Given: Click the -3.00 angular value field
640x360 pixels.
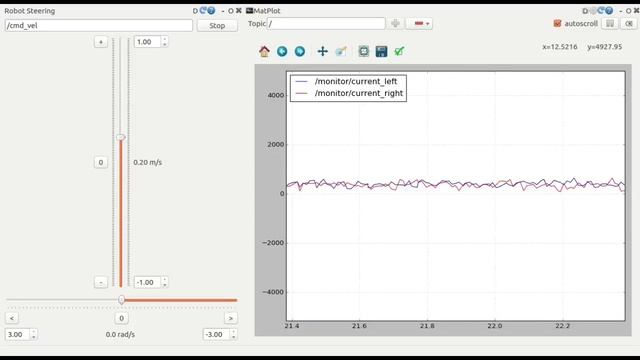Looking at the screenshot, I should tap(217, 334).
